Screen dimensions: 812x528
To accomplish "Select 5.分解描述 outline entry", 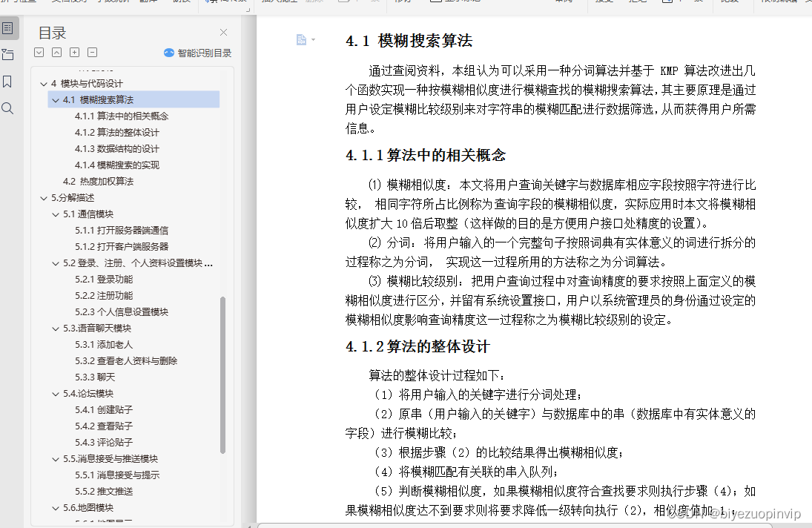I will [x=73, y=198].
